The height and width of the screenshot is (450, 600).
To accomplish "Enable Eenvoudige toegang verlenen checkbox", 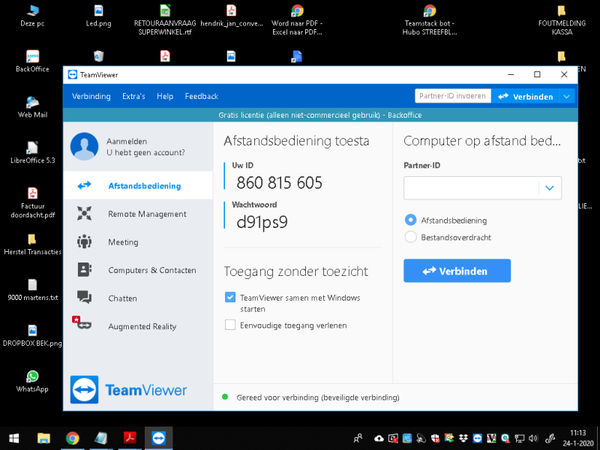I will click(x=230, y=325).
